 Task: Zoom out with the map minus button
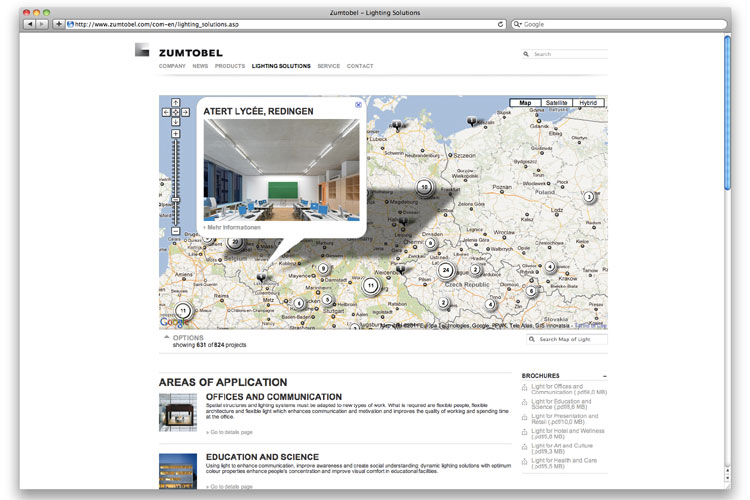tap(176, 231)
